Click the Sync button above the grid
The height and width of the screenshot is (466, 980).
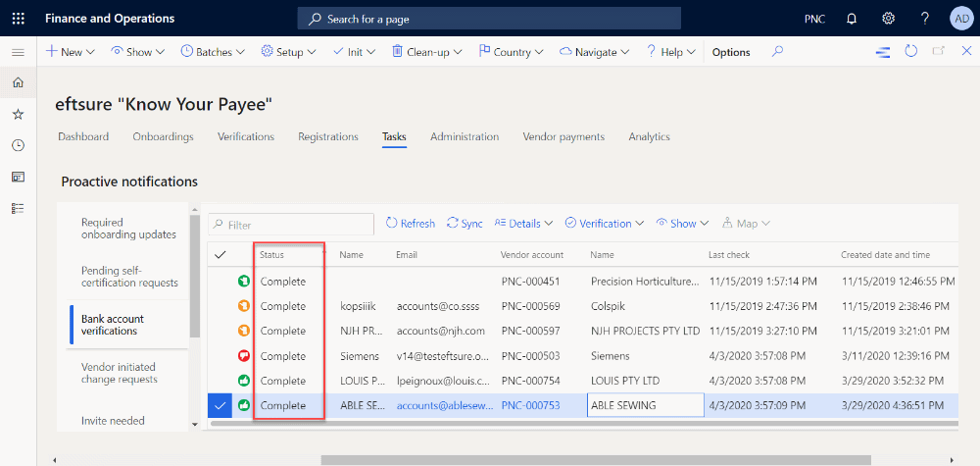point(465,224)
